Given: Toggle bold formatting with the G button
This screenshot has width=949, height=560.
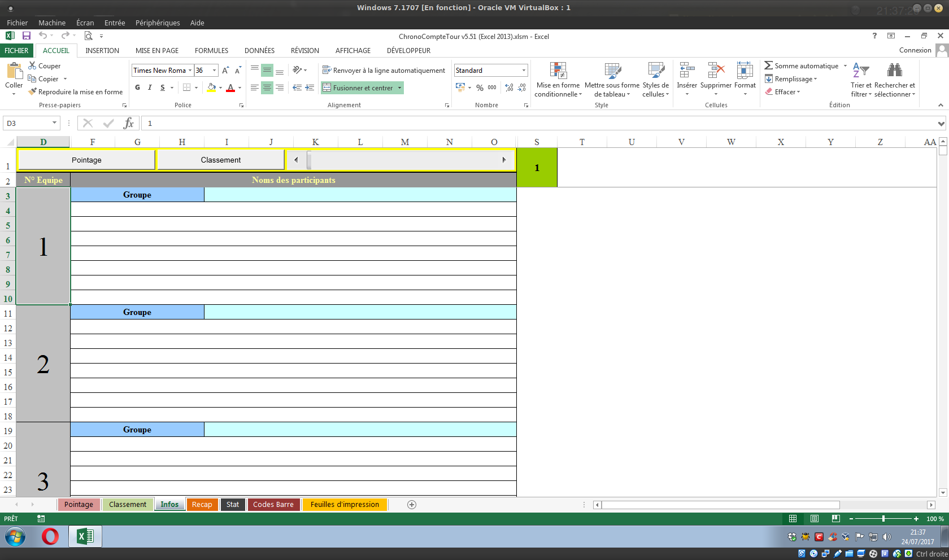Looking at the screenshot, I should tap(137, 88).
